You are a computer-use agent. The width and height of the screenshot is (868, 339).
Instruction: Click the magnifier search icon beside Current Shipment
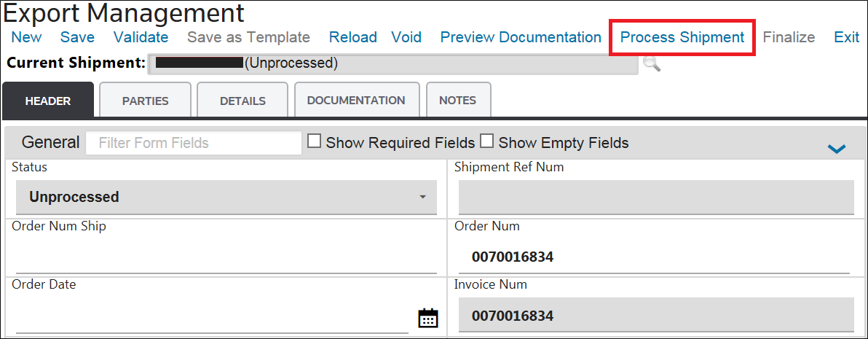(652, 64)
